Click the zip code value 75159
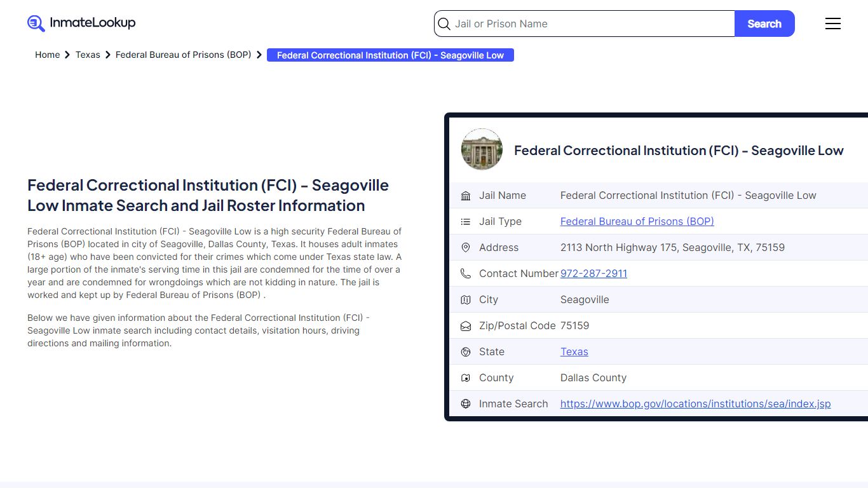Screen dimensions: 868x488 (x=574, y=325)
